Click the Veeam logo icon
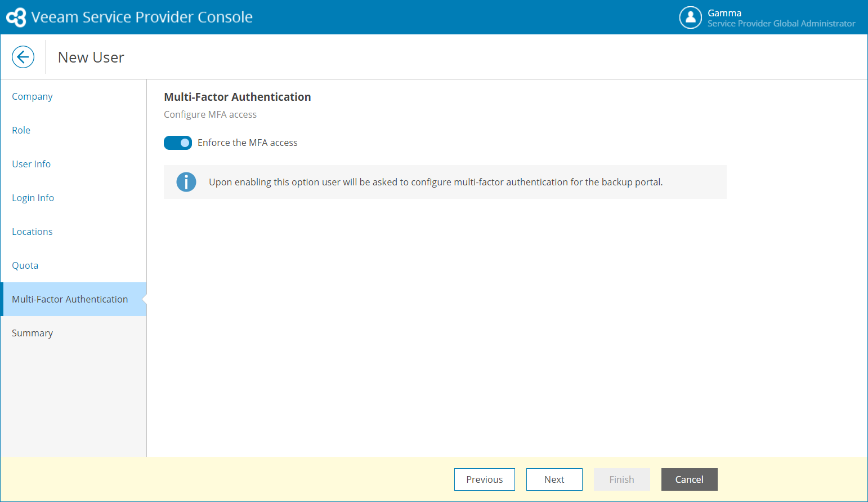868x502 pixels. [x=16, y=17]
